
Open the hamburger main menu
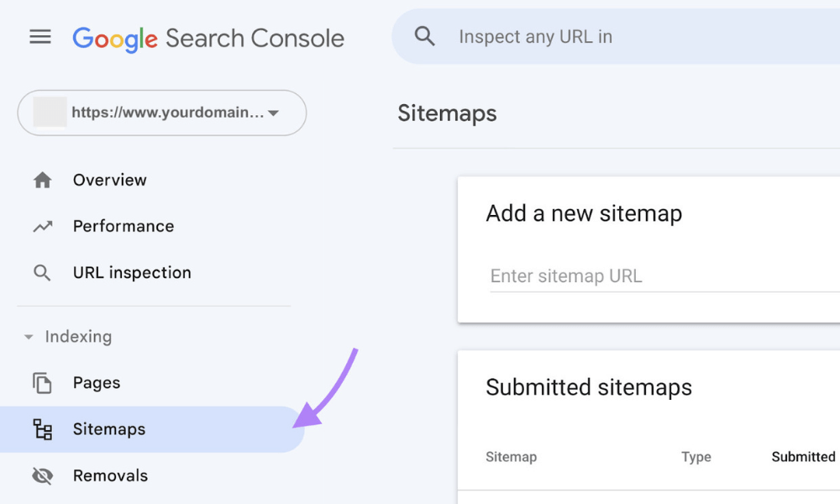[x=40, y=37]
